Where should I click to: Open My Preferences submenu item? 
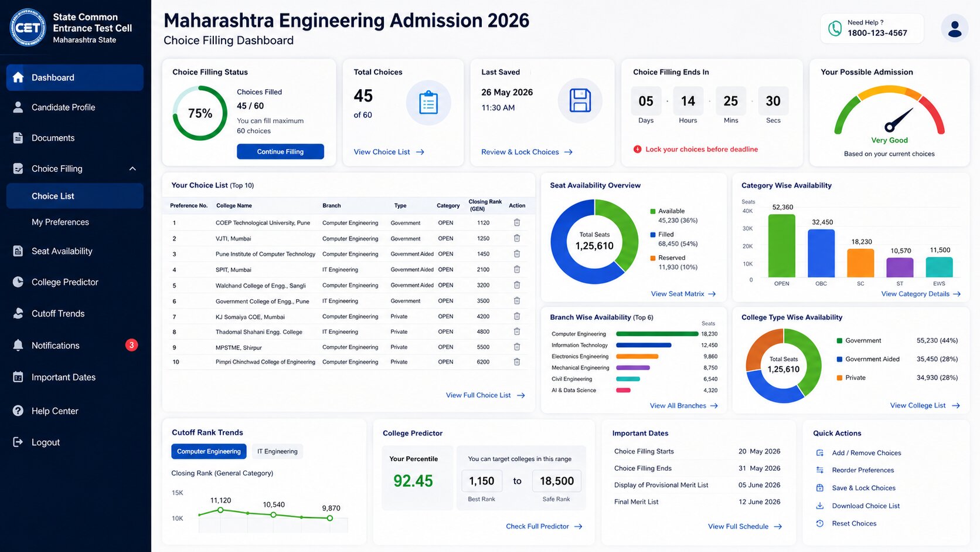(x=60, y=222)
